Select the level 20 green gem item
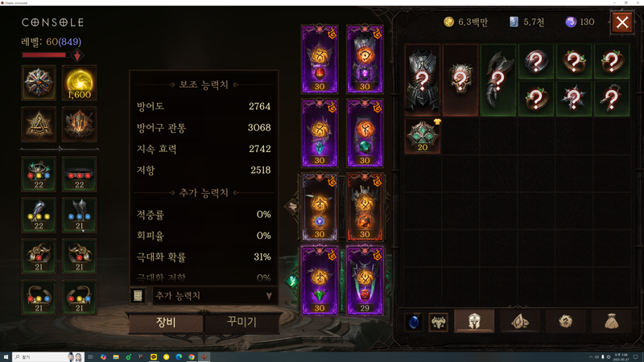 [x=422, y=135]
